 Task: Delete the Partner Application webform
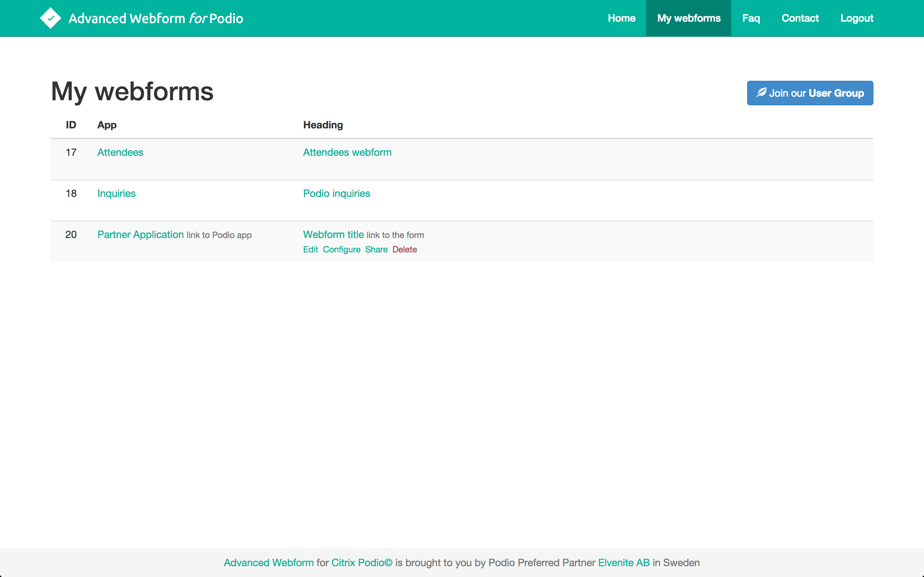click(404, 250)
